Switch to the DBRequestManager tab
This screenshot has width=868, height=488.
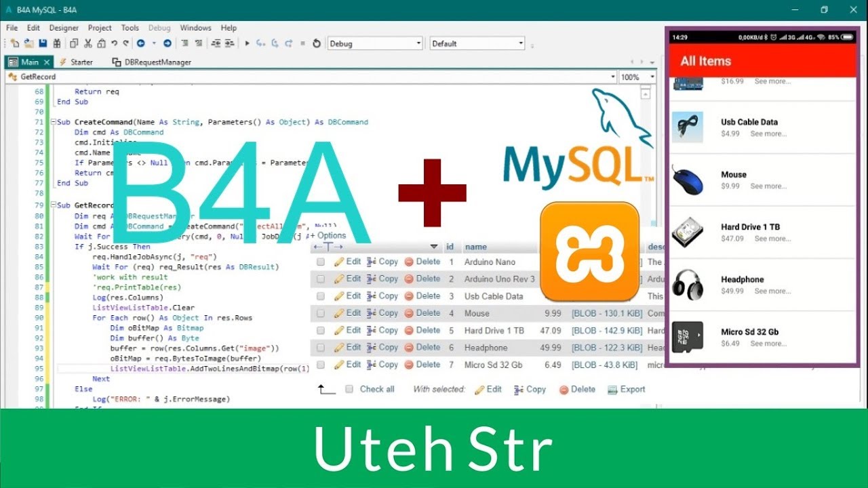pyautogui.click(x=151, y=62)
